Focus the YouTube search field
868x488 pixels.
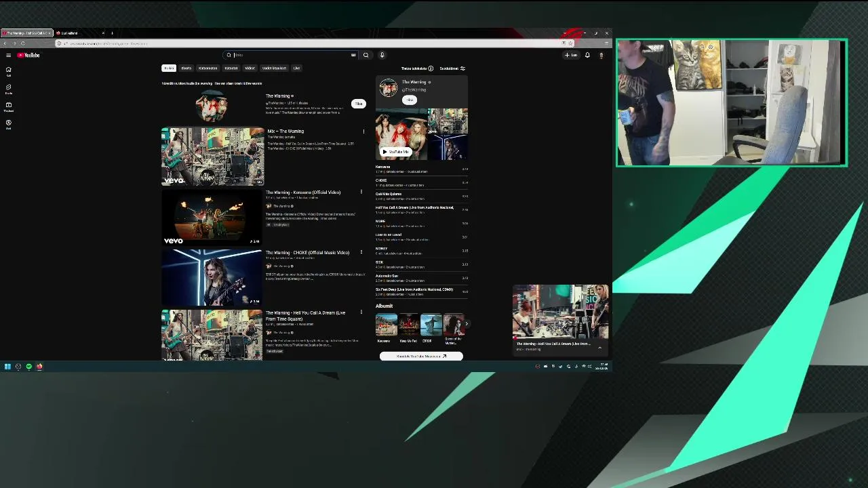click(290, 55)
